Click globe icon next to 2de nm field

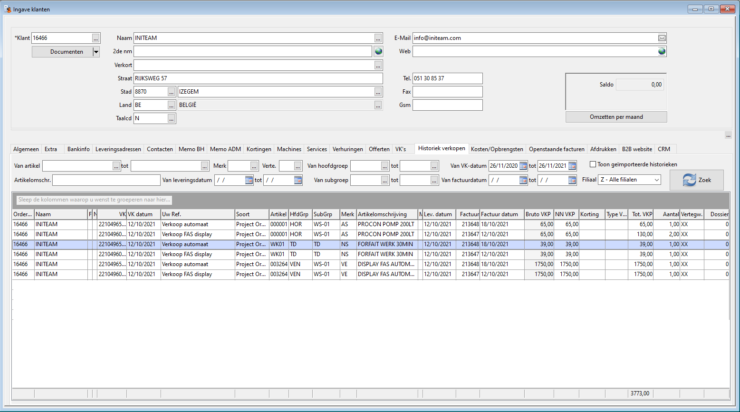pyautogui.click(x=378, y=51)
